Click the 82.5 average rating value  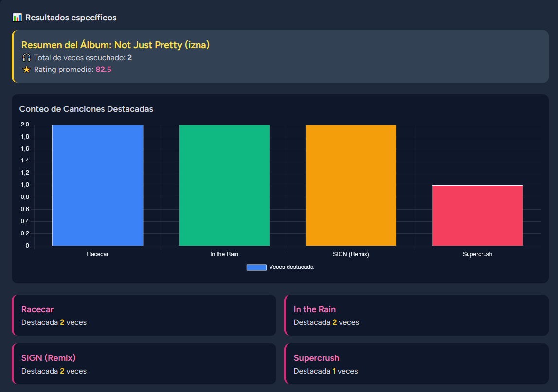click(103, 70)
